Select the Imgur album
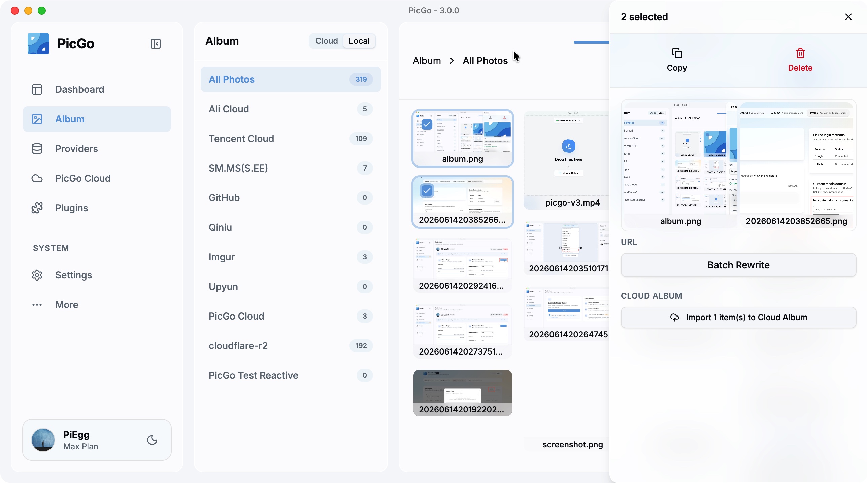 click(291, 257)
